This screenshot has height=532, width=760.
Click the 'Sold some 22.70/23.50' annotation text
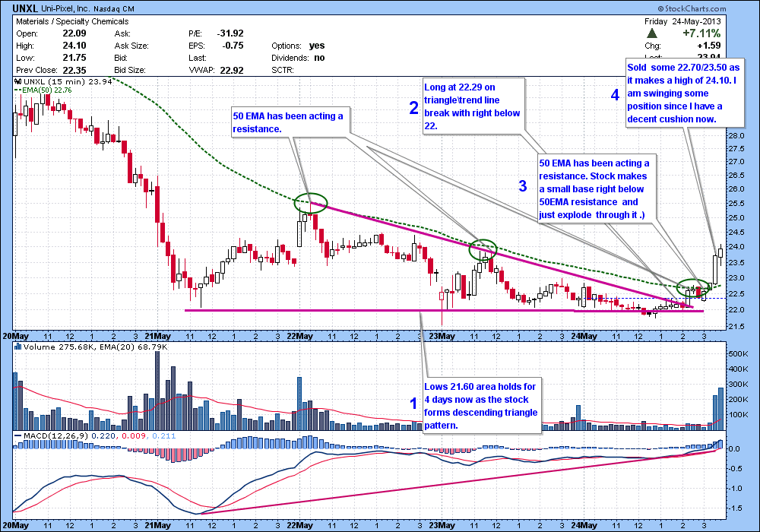coord(683,93)
